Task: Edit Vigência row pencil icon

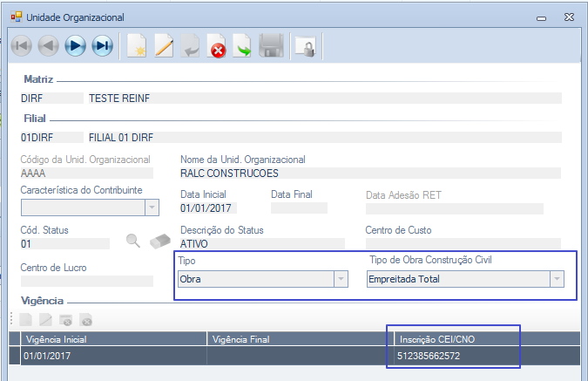Action: pos(46,320)
